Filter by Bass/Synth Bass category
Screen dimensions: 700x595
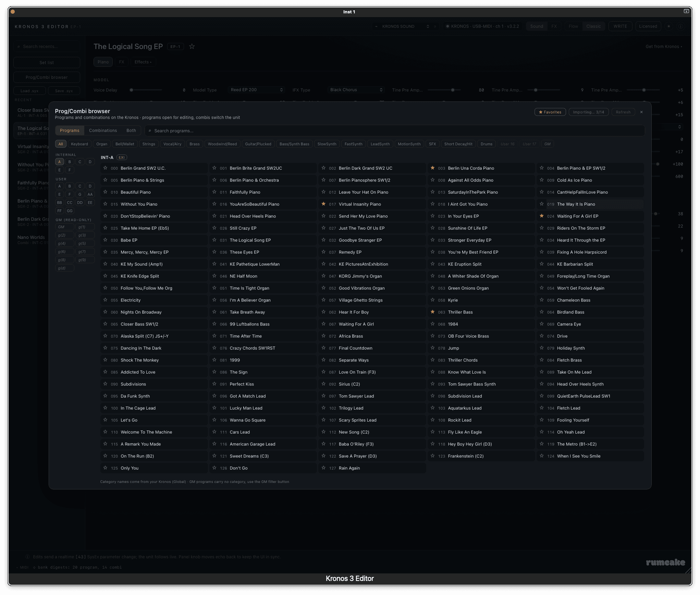coord(294,144)
